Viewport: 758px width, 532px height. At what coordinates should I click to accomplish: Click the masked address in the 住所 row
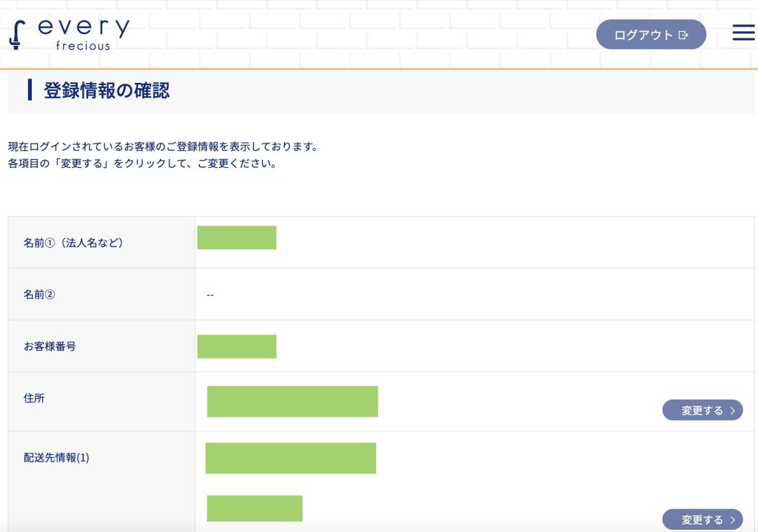[x=292, y=401]
